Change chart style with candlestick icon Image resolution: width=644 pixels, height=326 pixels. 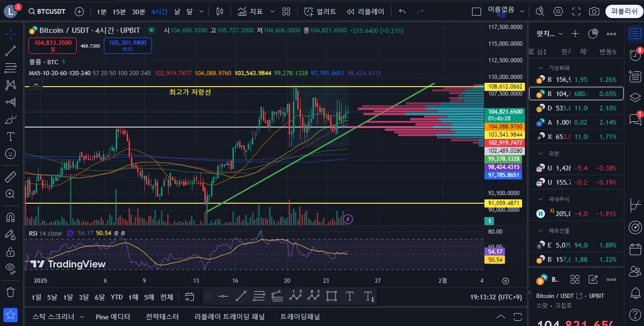point(220,11)
